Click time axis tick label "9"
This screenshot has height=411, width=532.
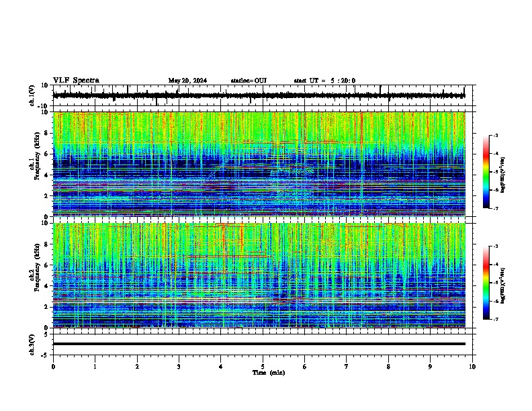[x=430, y=367]
